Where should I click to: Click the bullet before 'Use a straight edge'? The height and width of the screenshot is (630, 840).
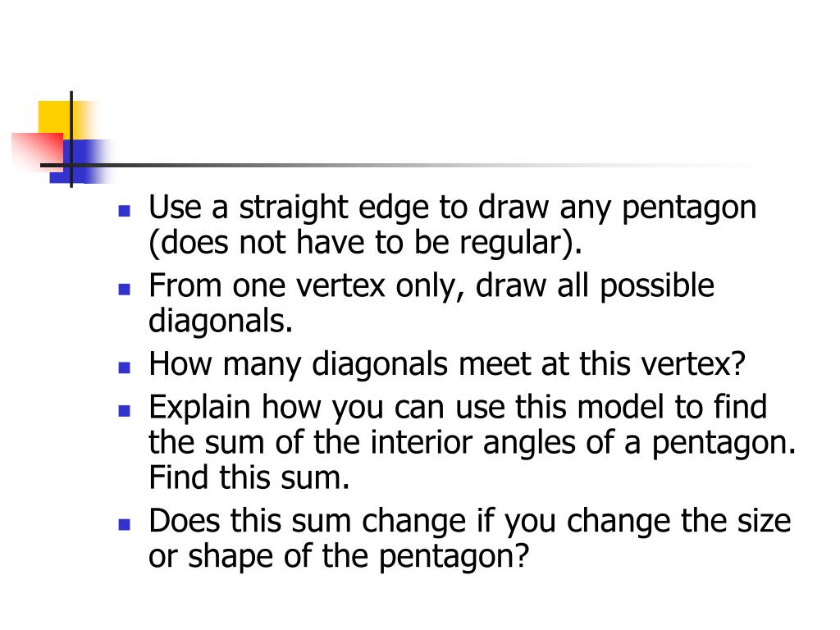pyautogui.click(x=125, y=211)
